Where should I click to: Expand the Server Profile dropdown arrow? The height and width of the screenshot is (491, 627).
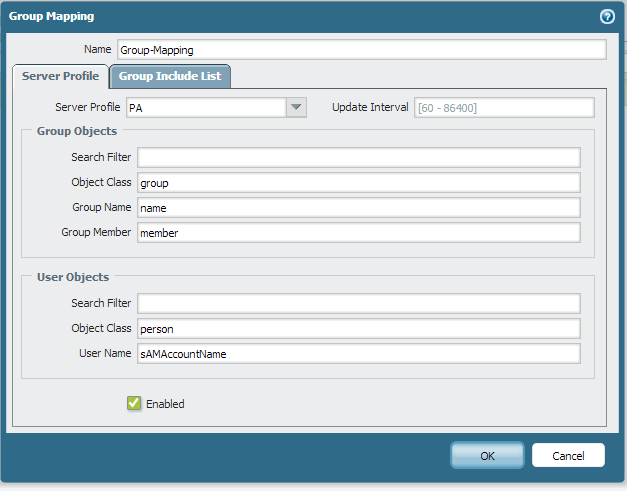(x=296, y=108)
